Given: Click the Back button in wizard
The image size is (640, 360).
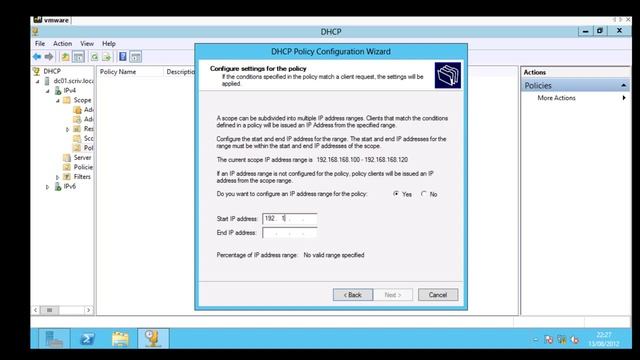Looking at the screenshot, I should (x=353, y=295).
